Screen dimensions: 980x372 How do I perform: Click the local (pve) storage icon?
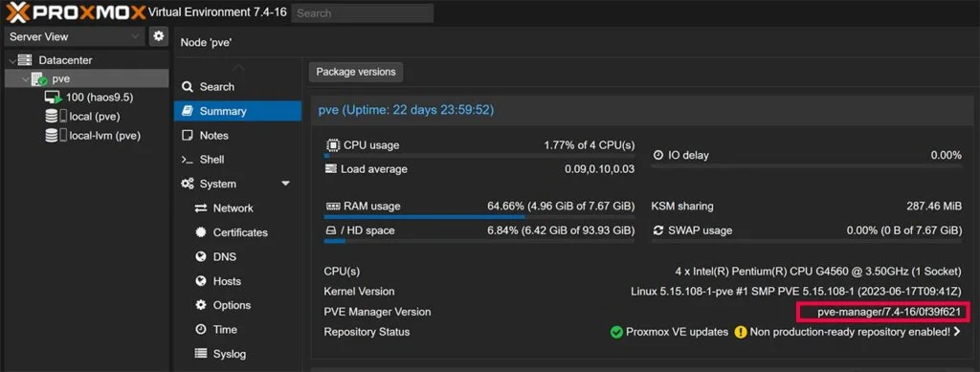pyautogui.click(x=56, y=116)
